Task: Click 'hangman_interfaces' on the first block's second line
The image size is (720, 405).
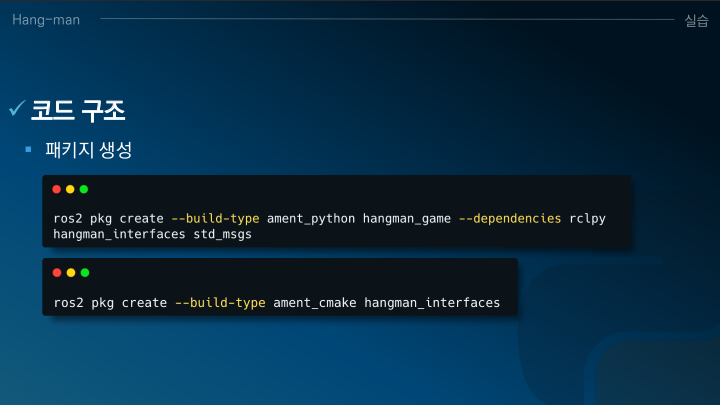Action: [x=119, y=234]
